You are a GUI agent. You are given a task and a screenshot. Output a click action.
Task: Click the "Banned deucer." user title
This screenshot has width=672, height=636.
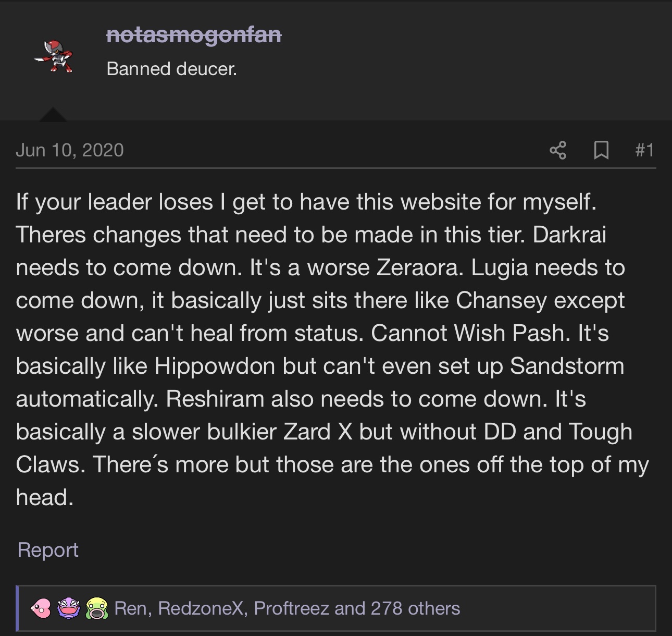[x=171, y=69]
